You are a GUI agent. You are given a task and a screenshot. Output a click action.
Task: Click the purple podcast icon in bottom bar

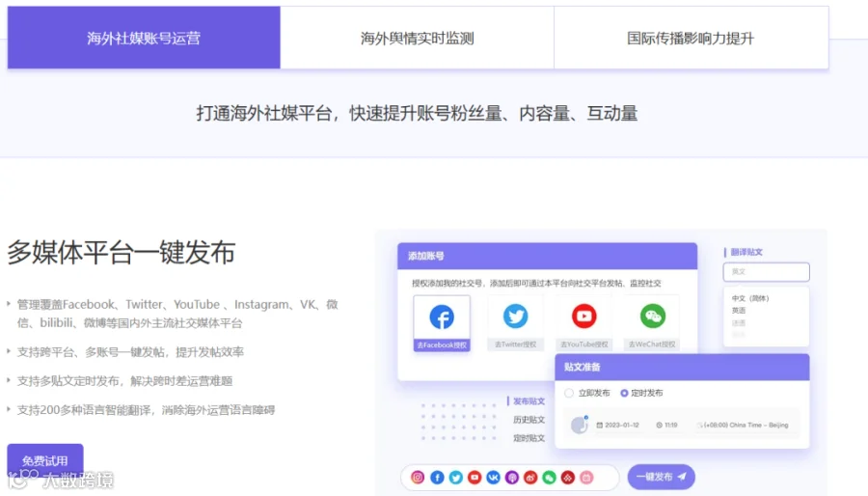click(x=512, y=477)
